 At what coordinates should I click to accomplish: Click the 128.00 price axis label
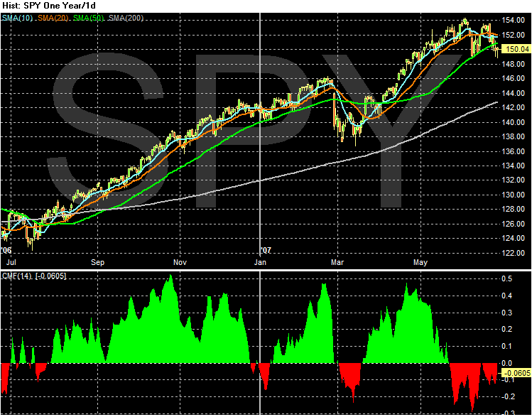(x=515, y=210)
